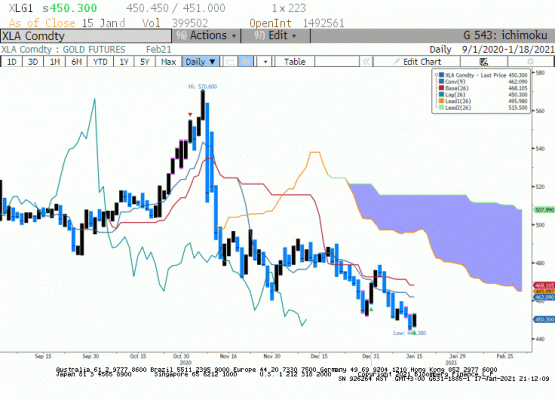Click the green up-triangle marker near Dec 31

[371, 310]
